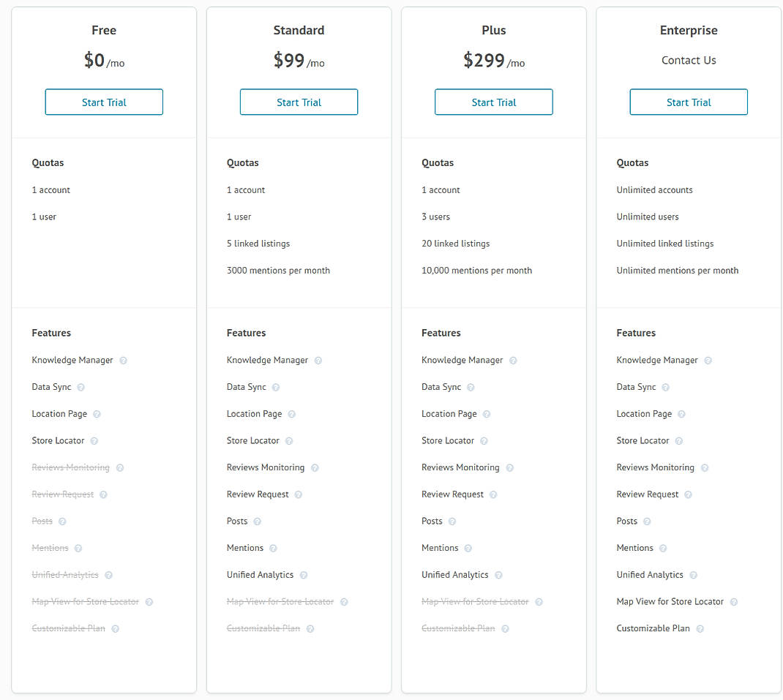The width and height of the screenshot is (783, 700).
Task: Start Trial for the Standard plan
Action: click(299, 102)
